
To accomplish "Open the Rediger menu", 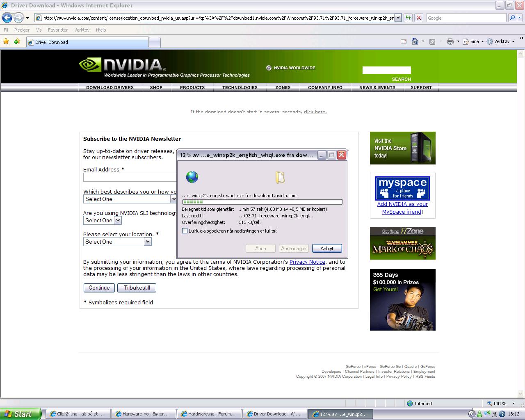I will tap(22, 30).
